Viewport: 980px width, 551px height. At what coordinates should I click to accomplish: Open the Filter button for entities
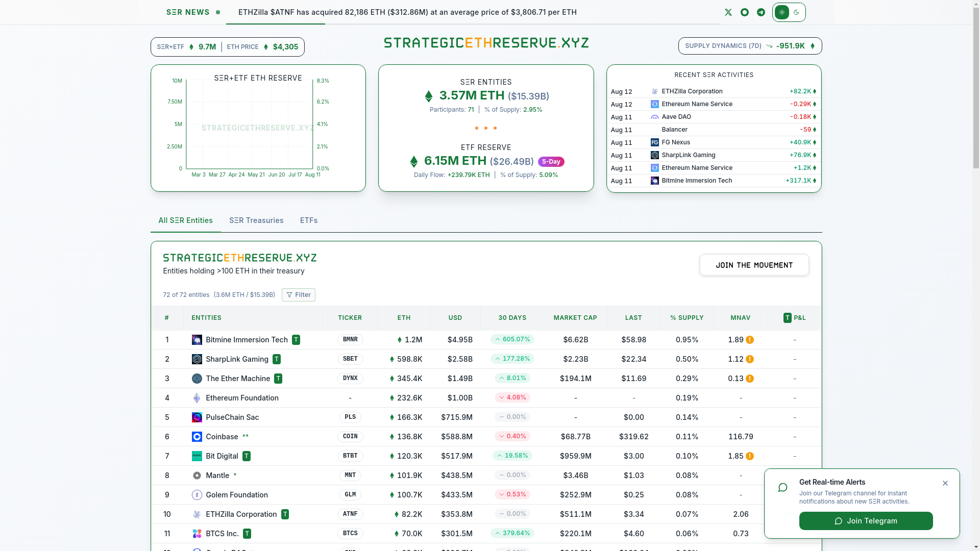tap(299, 295)
